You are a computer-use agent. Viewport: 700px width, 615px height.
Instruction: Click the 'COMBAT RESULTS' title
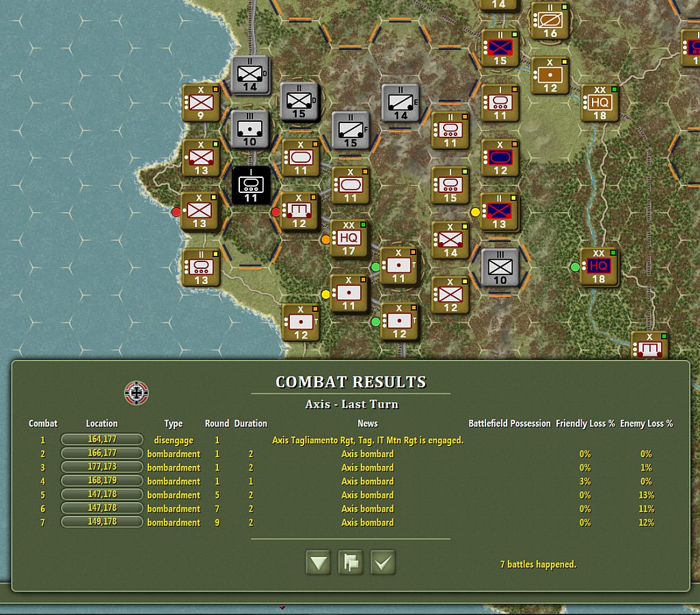(351, 382)
